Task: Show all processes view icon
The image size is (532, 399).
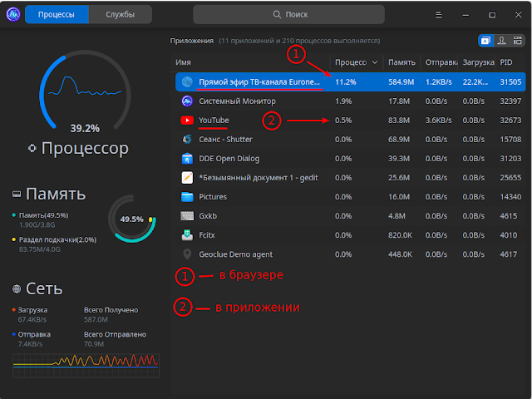Action: [x=517, y=41]
